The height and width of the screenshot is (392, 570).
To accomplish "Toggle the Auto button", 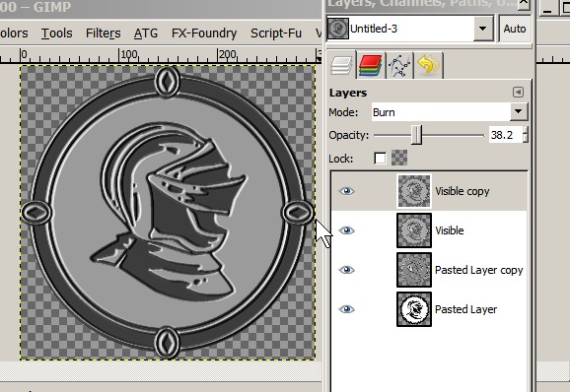I will point(515,29).
